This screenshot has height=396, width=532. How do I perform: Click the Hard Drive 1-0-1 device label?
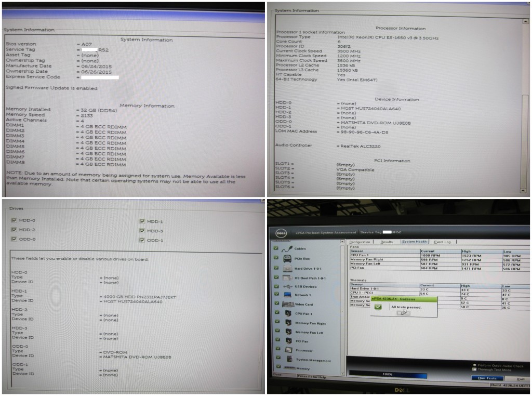point(308,268)
